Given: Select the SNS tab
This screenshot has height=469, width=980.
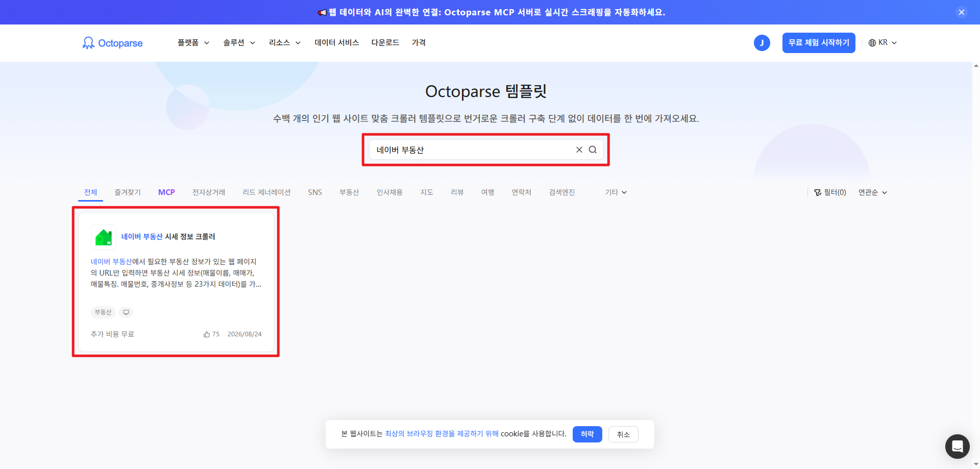Looking at the screenshot, I should pos(315,192).
